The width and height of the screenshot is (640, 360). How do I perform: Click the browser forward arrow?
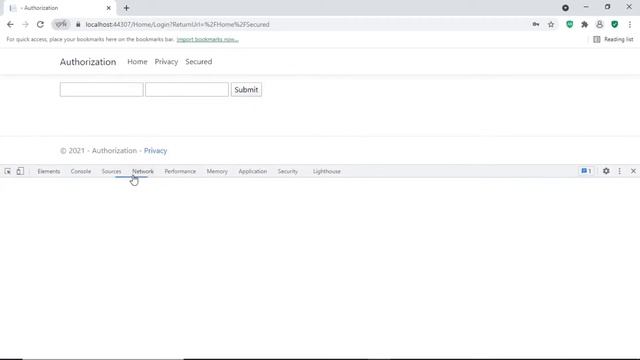tap(25, 24)
